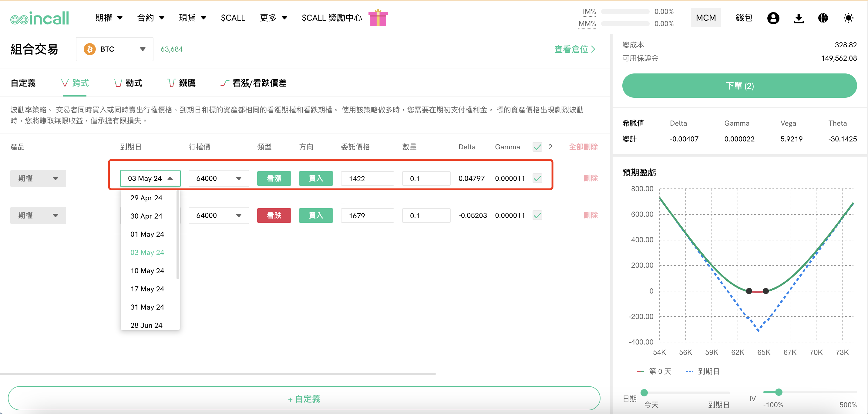
Task: Expand the 更多 top navigation menu
Action: point(273,18)
